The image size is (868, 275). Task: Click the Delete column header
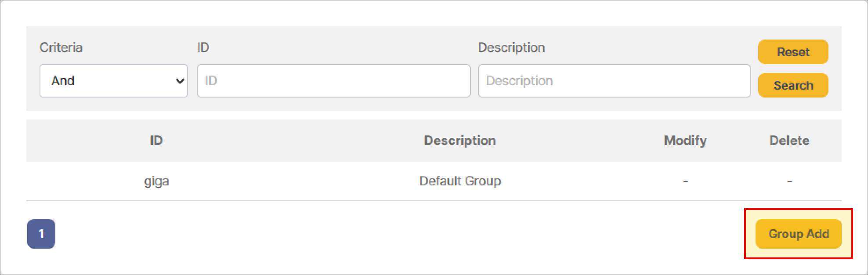coord(789,141)
